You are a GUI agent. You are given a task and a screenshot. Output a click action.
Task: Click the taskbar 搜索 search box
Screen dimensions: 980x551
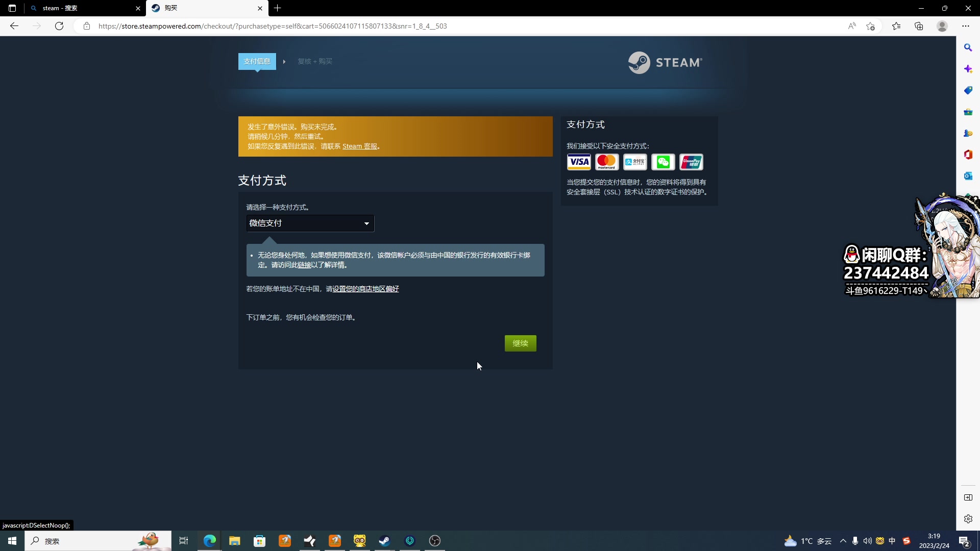click(x=98, y=541)
